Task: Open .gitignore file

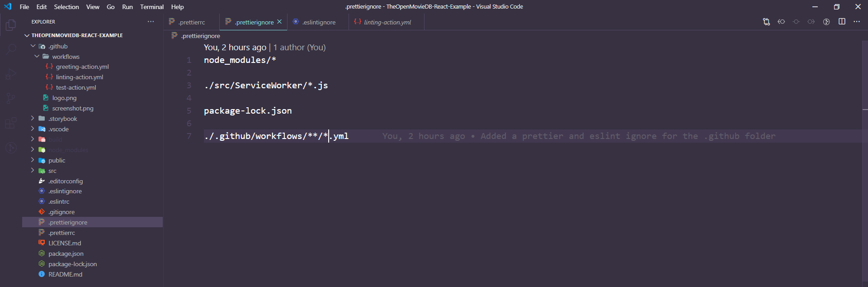Action: [92, 212]
